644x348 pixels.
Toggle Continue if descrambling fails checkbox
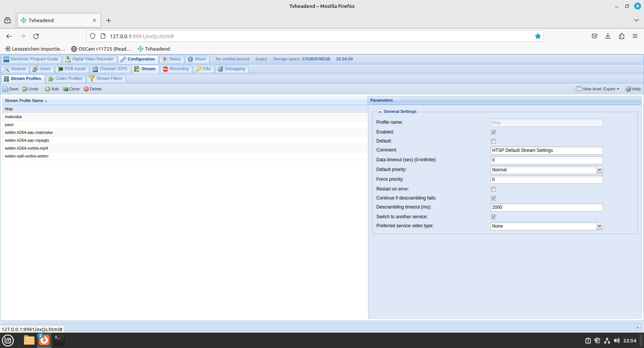[x=493, y=198]
